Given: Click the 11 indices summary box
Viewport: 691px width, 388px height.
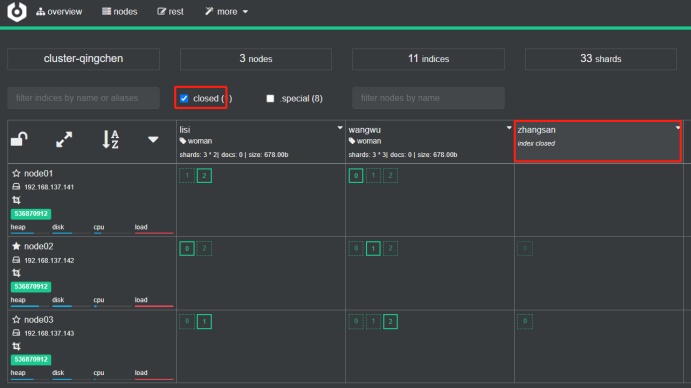Looking at the screenshot, I should coord(428,59).
